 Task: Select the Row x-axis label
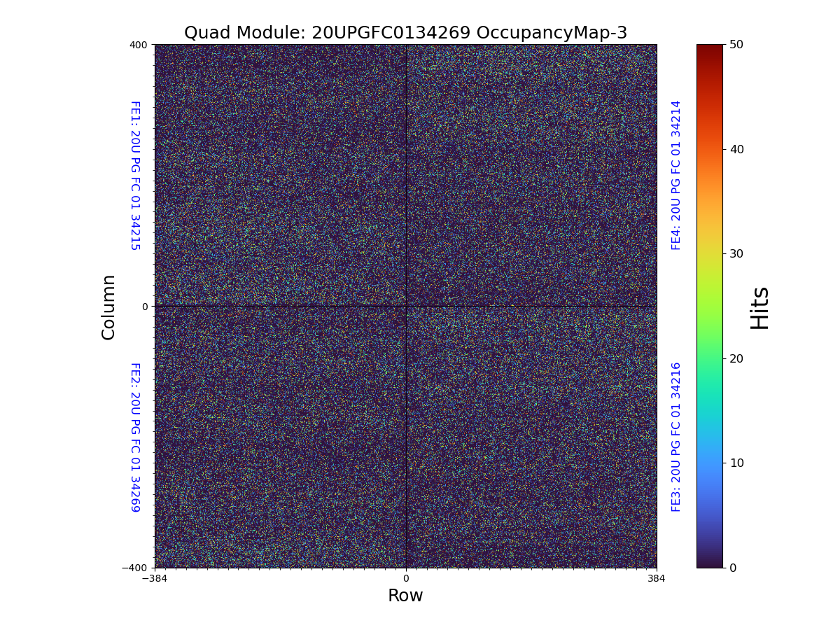coord(405,596)
